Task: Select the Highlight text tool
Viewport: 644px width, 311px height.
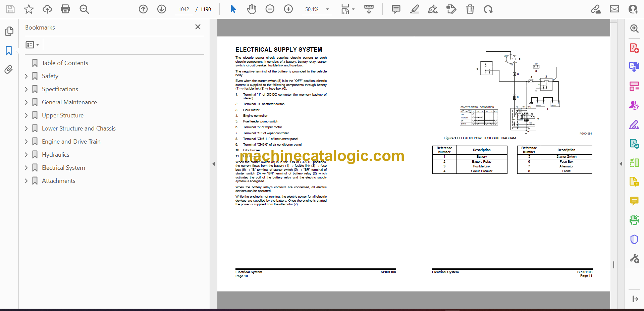Action: tap(415, 9)
